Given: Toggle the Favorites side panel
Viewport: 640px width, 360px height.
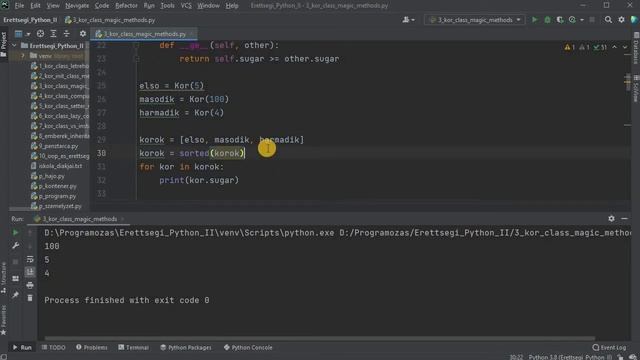Looking at the screenshot, I should pos(4,320).
